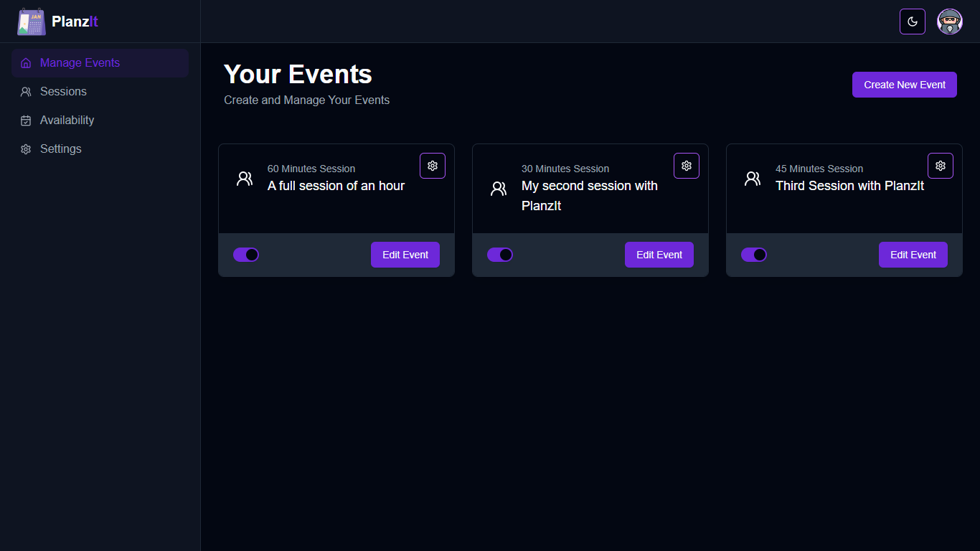Open the user avatar profile menu
The image size is (980, 551).
click(950, 22)
